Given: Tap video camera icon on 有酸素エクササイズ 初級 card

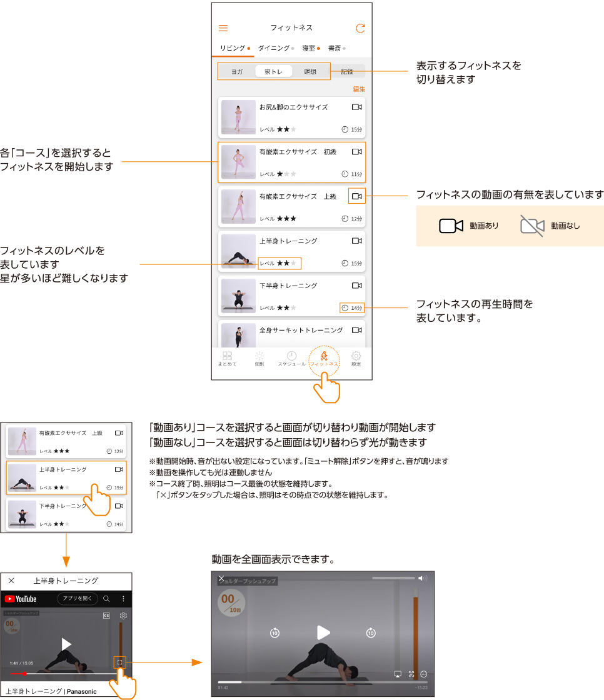Looking at the screenshot, I should (356, 152).
